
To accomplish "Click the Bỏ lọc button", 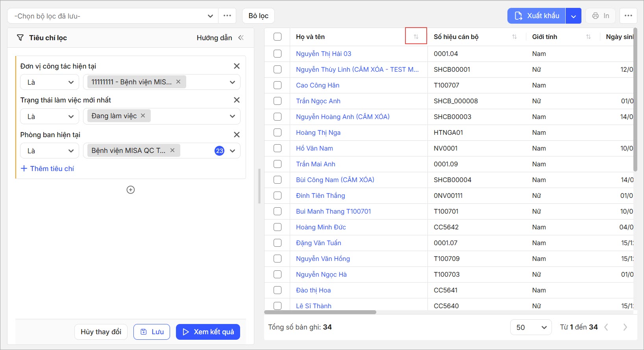I will (258, 16).
